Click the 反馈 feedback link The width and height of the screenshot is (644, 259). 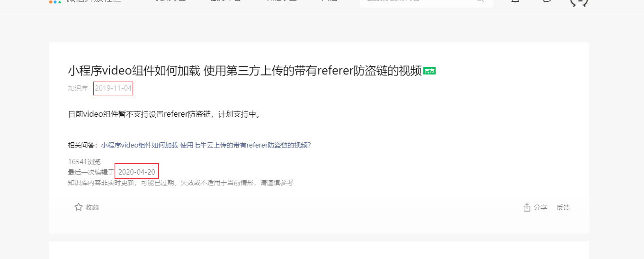point(563,207)
